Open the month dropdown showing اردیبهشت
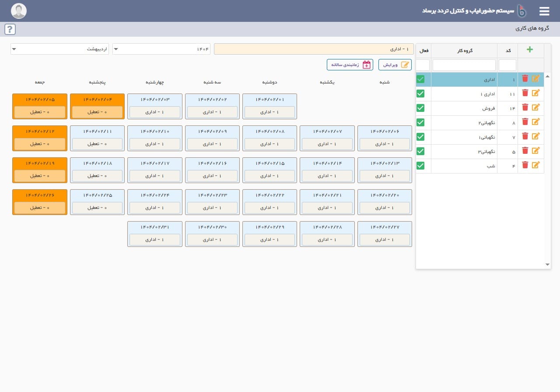560x392 pixels. 59,49
